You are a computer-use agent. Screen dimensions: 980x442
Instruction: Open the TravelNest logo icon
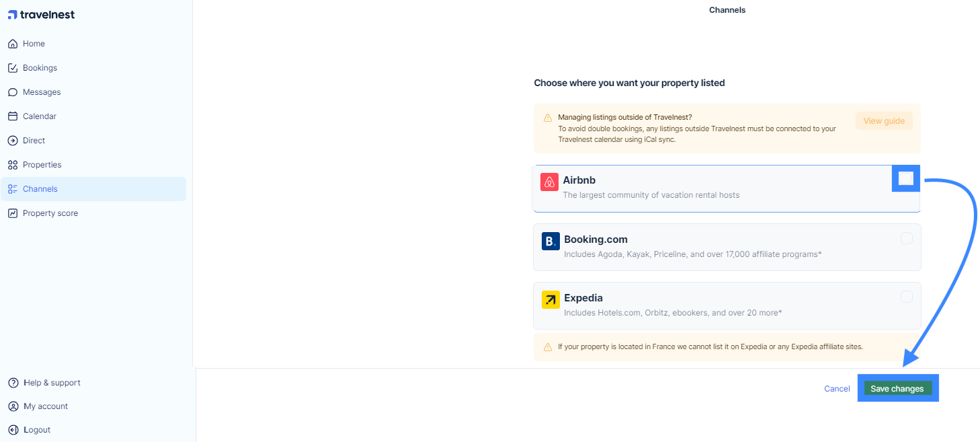tap(12, 14)
